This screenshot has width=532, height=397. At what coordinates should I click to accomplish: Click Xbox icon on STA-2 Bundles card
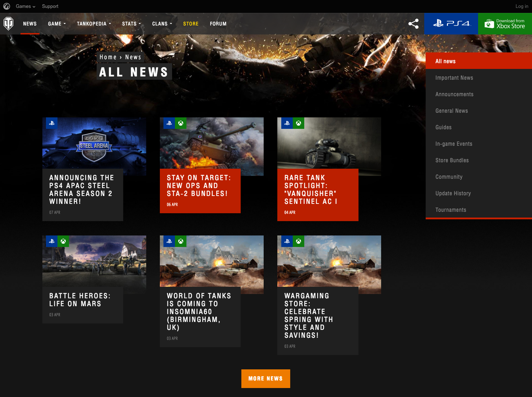pyautogui.click(x=181, y=123)
